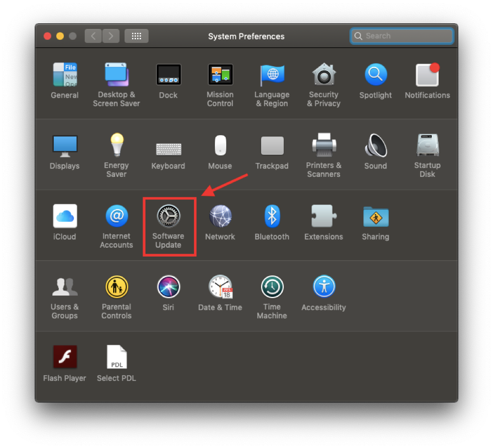Open the Network preference pane

(x=220, y=216)
